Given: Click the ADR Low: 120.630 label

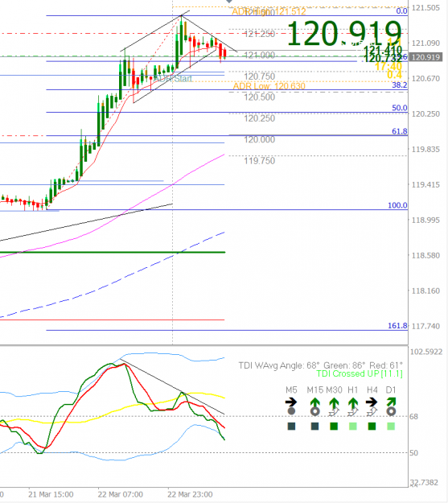Looking at the screenshot, I should 269,86.
